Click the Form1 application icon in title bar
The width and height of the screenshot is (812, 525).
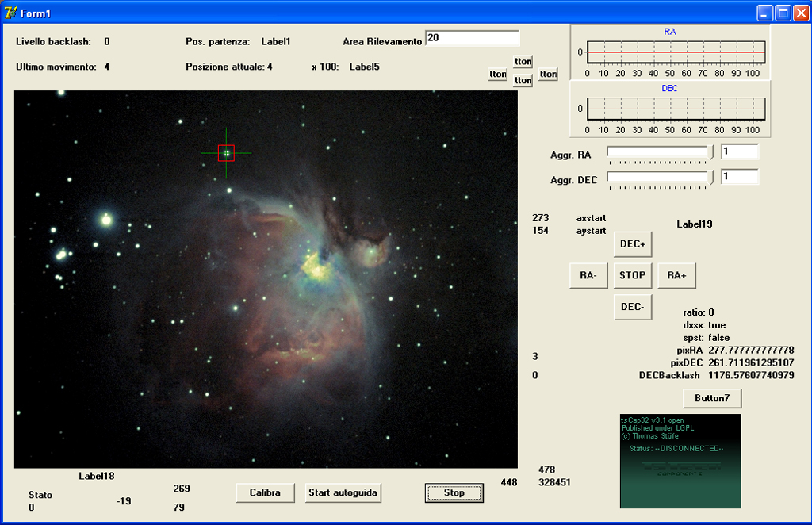[10, 13]
